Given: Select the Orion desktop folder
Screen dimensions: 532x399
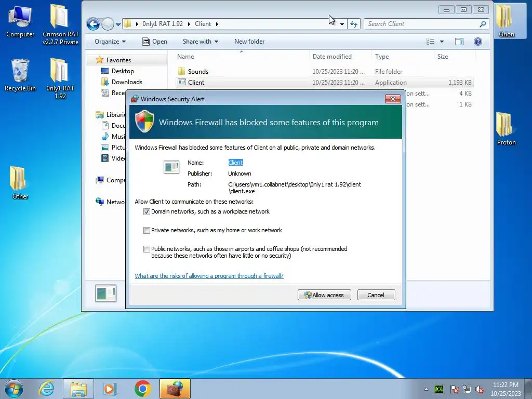Looking at the screenshot, I should (506, 21).
